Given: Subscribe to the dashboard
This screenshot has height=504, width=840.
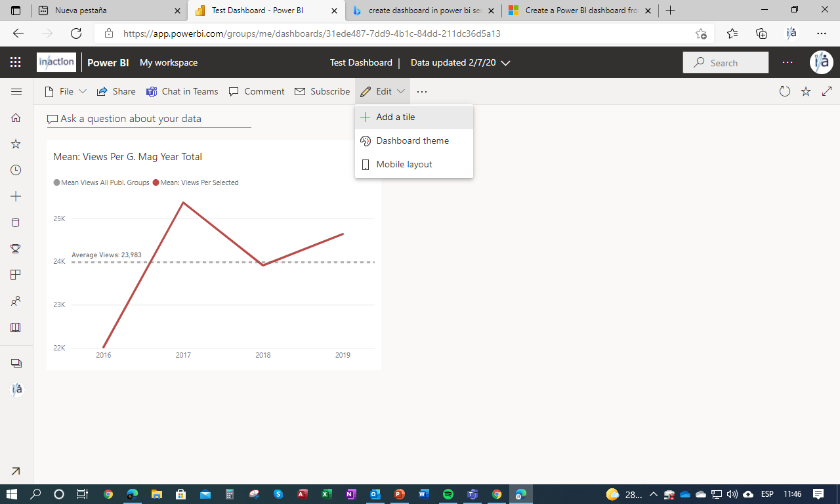Looking at the screenshot, I should pyautogui.click(x=322, y=91).
